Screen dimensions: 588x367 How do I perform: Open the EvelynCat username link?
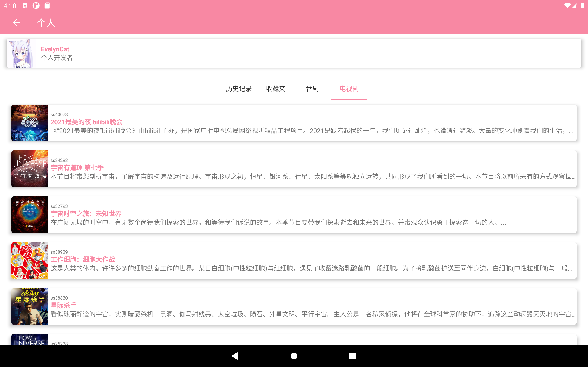pyautogui.click(x=55, y=49)
